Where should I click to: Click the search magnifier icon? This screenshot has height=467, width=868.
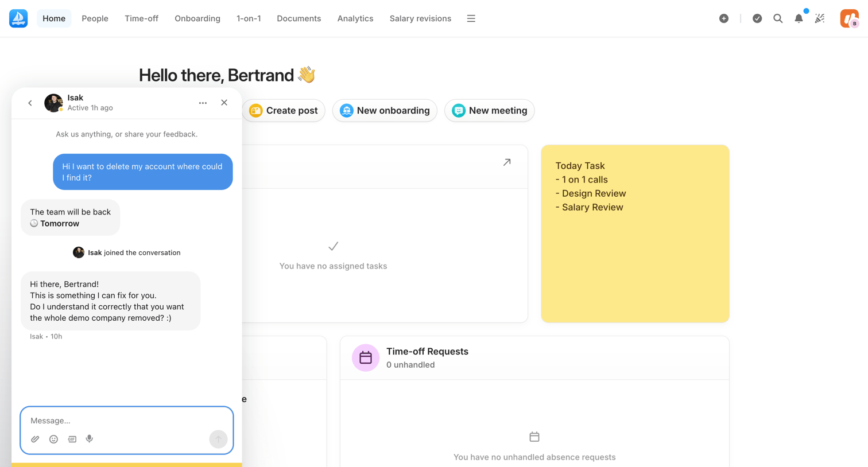pos(778,18)
